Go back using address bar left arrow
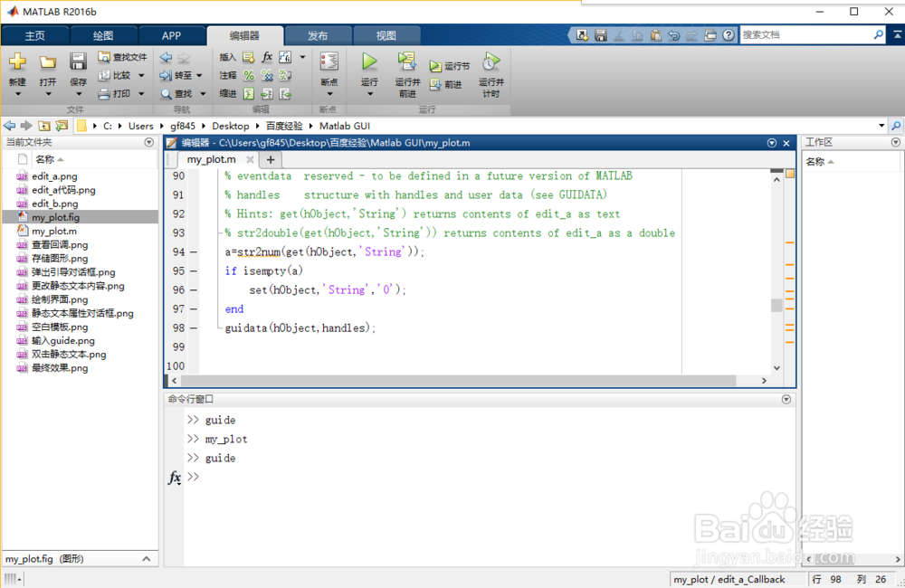The image size is (905, 588). coord(9,126)
